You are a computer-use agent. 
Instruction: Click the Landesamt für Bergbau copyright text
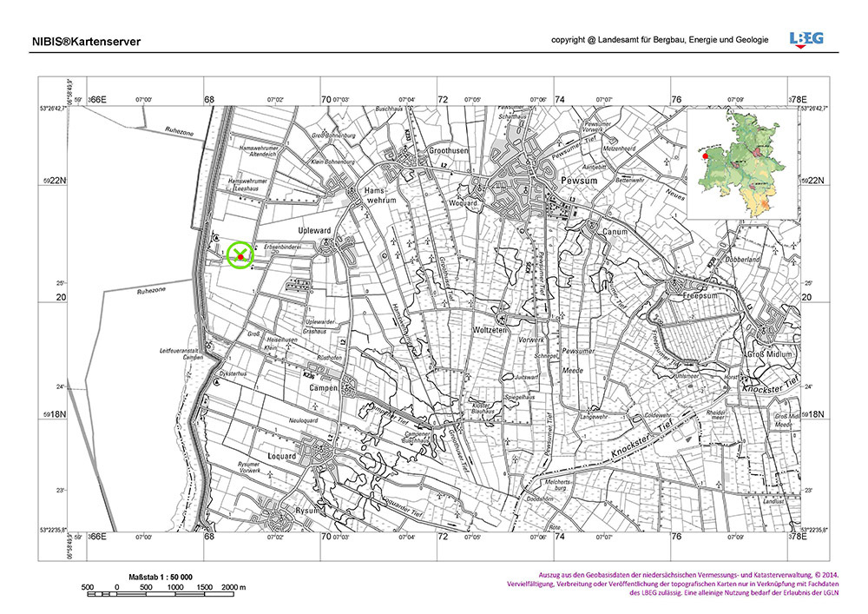point(660,40)
